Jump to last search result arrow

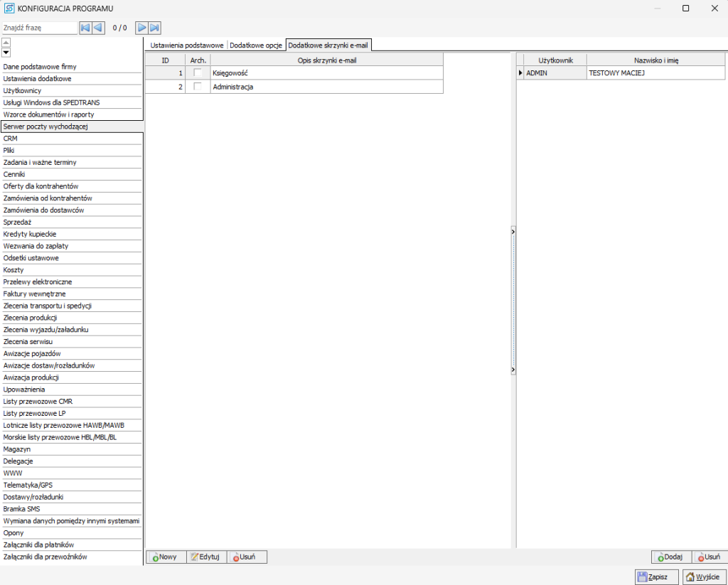click(154, 28)
